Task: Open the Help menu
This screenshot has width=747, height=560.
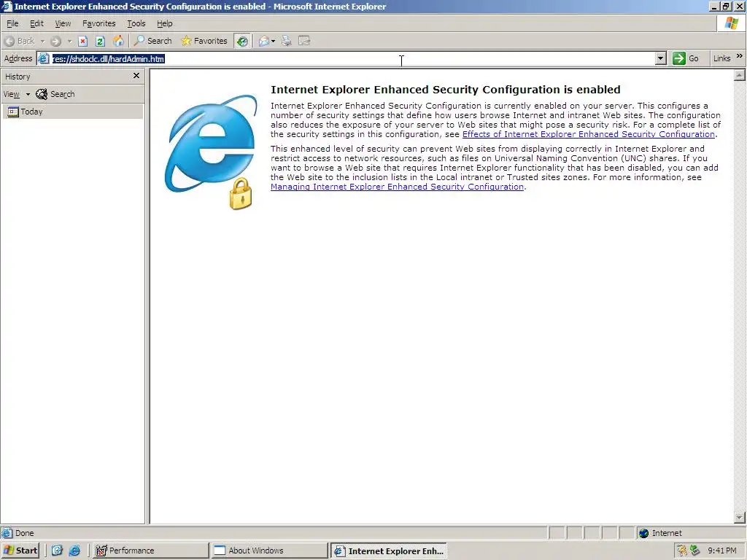Action: coord(165,23)
